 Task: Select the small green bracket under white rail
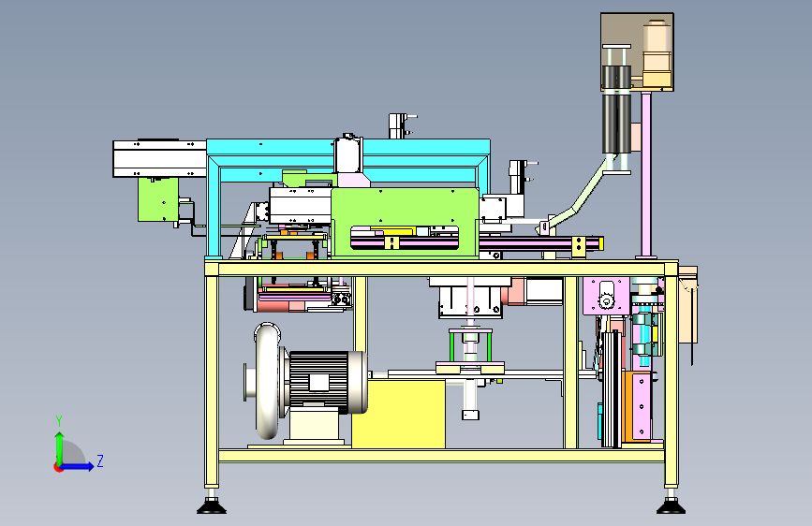click(158, 199)
